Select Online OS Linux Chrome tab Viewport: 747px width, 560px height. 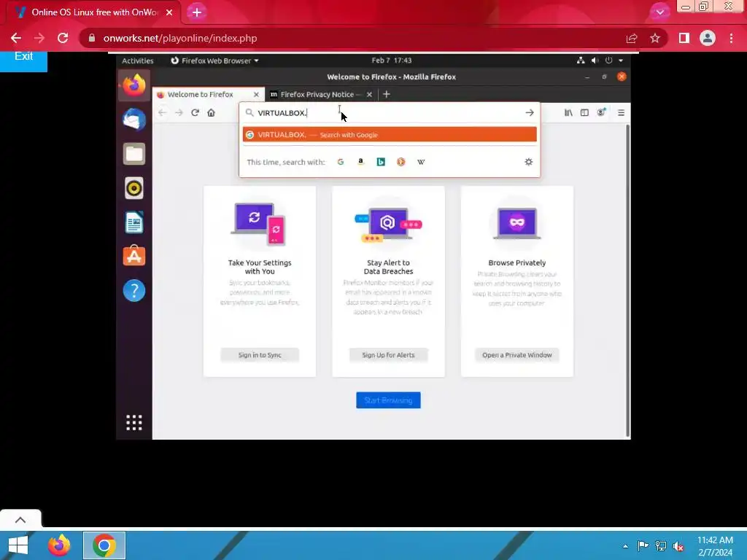tap(94, 12)
